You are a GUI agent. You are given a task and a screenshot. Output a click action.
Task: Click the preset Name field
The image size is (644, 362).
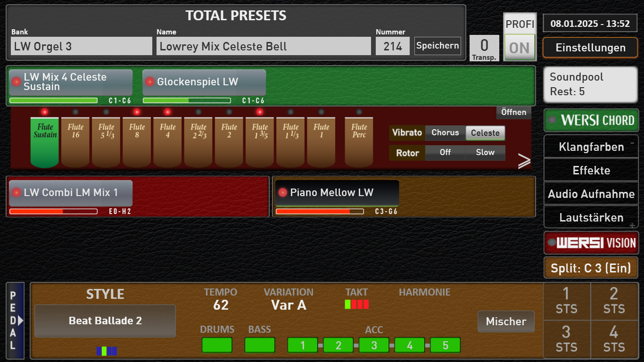tap(264, 47)
